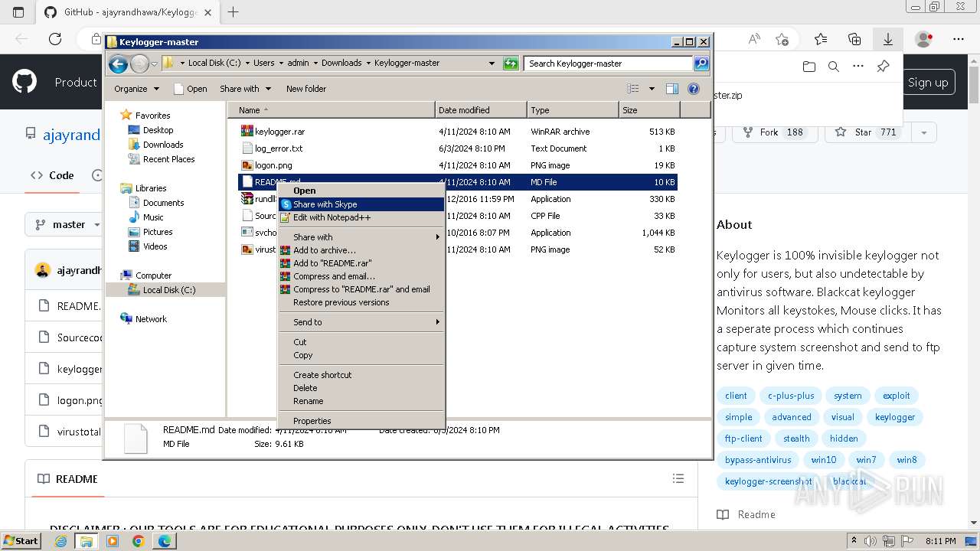This screenshot has width=980, height=551.
Task: Click the bypass-antivirus topic tag
Action: pos(758,460)
